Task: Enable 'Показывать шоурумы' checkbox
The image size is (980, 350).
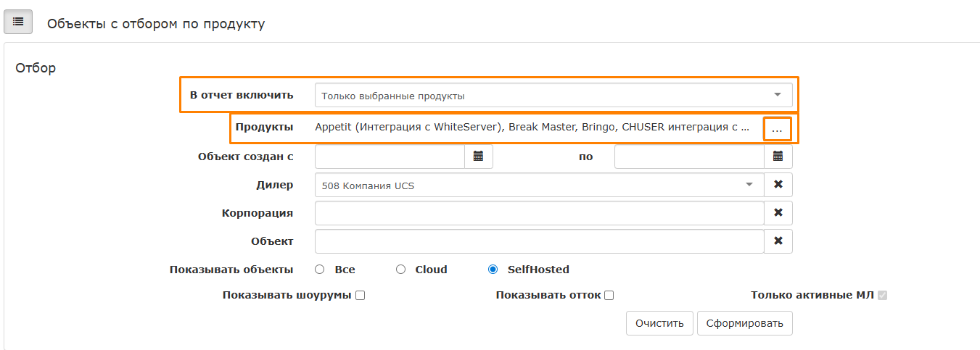Action: [x=360, y=296]
